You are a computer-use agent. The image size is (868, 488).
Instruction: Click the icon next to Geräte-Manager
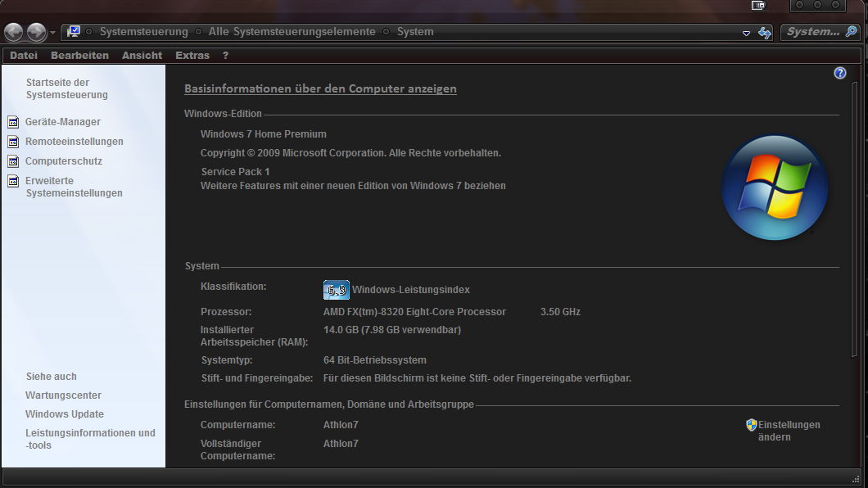click(13, 122)
